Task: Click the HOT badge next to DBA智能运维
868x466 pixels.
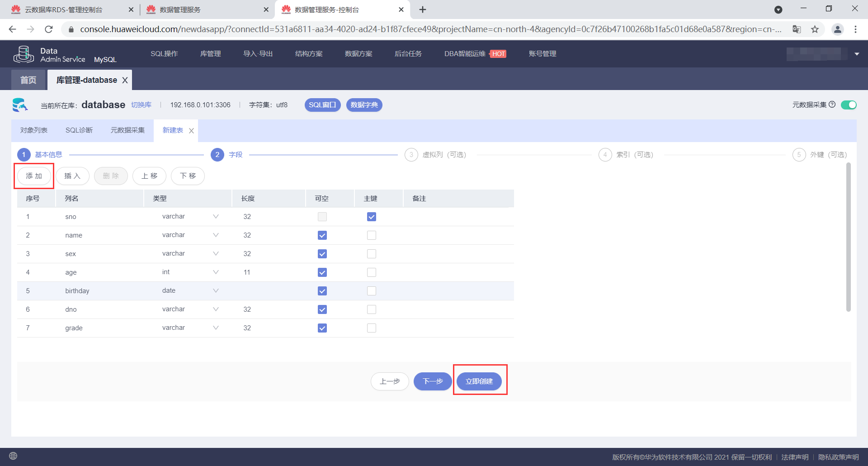Action: (498, 54)
